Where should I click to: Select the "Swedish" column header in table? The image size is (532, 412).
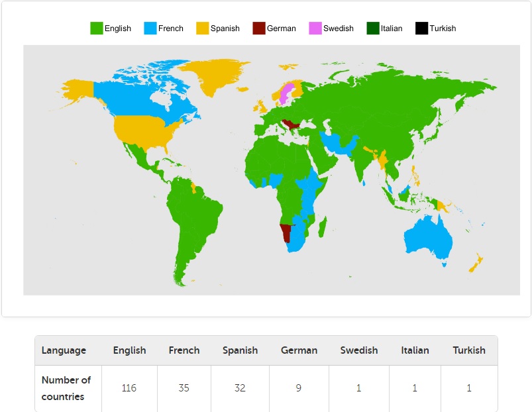click(x=359, y=350)
